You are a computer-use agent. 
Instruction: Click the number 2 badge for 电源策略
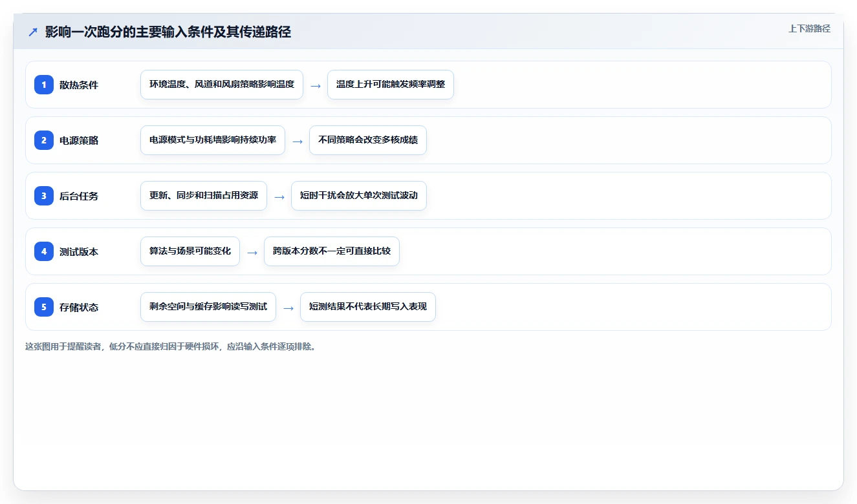point(44,140)
